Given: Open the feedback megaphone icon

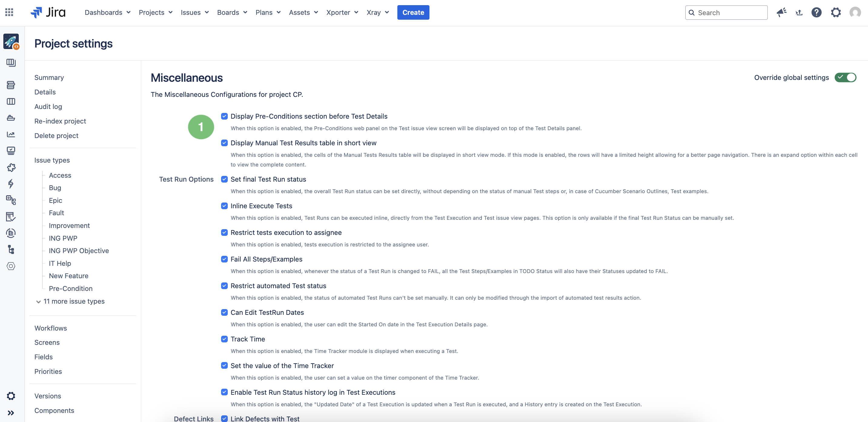Looking at the screenshot, I should [781, 12].
